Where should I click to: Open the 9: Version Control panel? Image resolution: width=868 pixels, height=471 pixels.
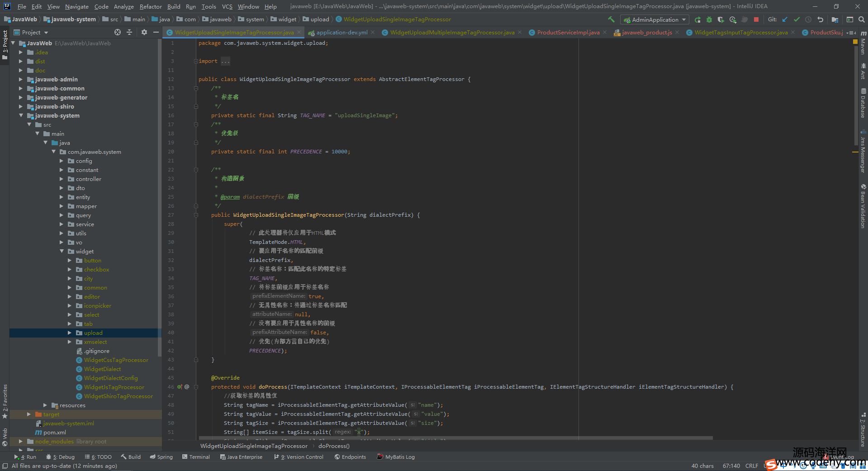299,457
